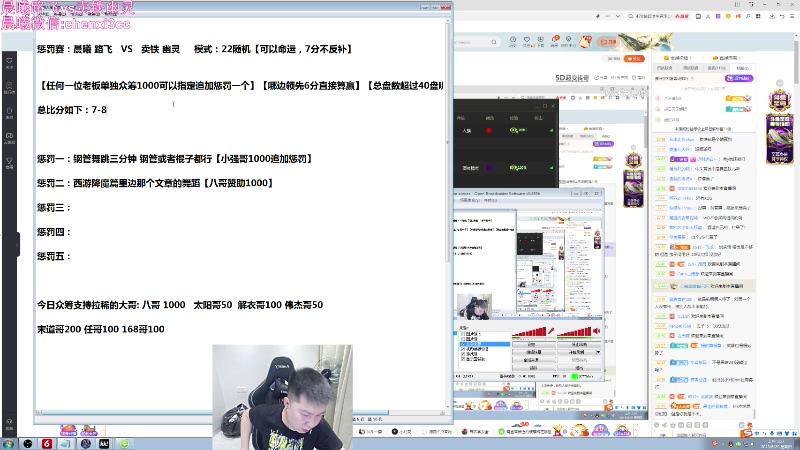
Task: Click the report icon beside the stream title
Action: coord(638,78)
